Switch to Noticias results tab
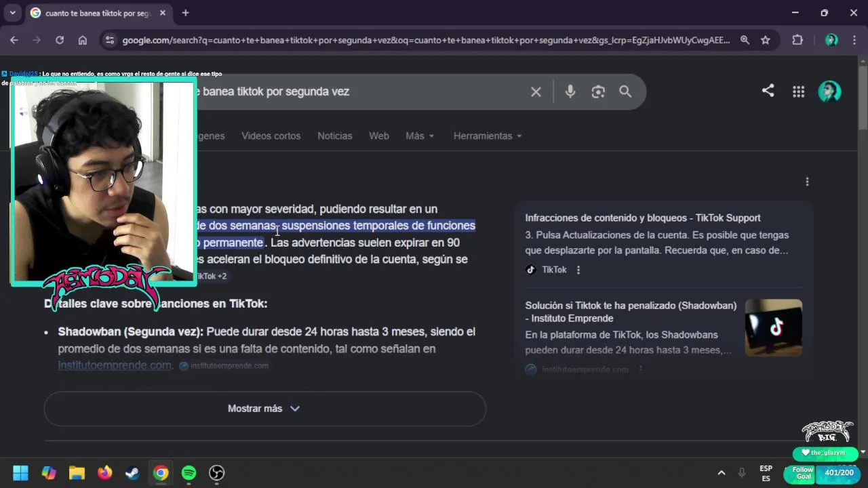 click(335, 136)
